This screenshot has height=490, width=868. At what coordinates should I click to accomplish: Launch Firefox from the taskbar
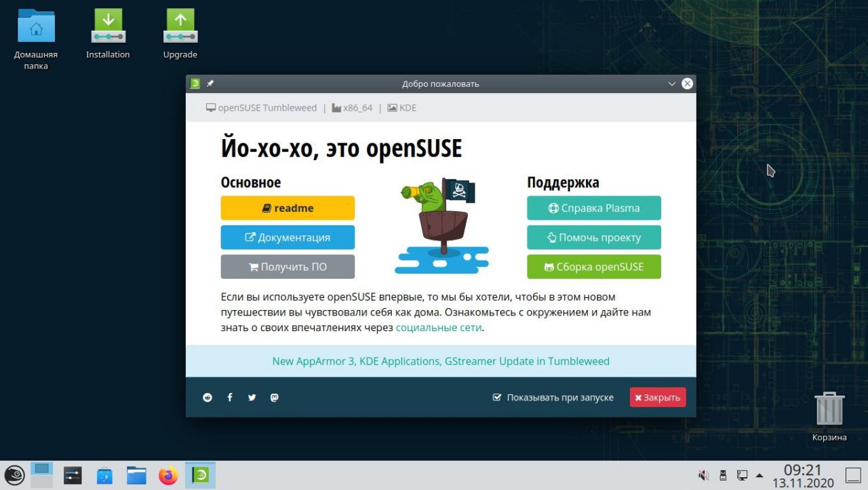[168, 475]
